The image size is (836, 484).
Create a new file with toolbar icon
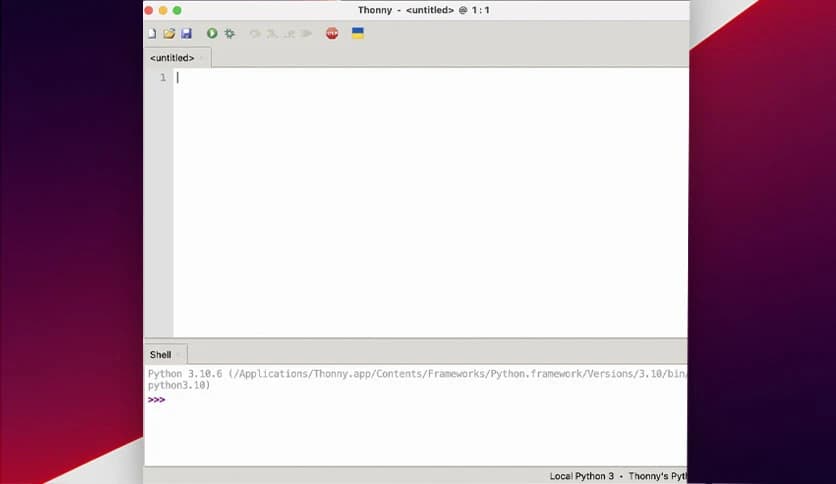152,33
